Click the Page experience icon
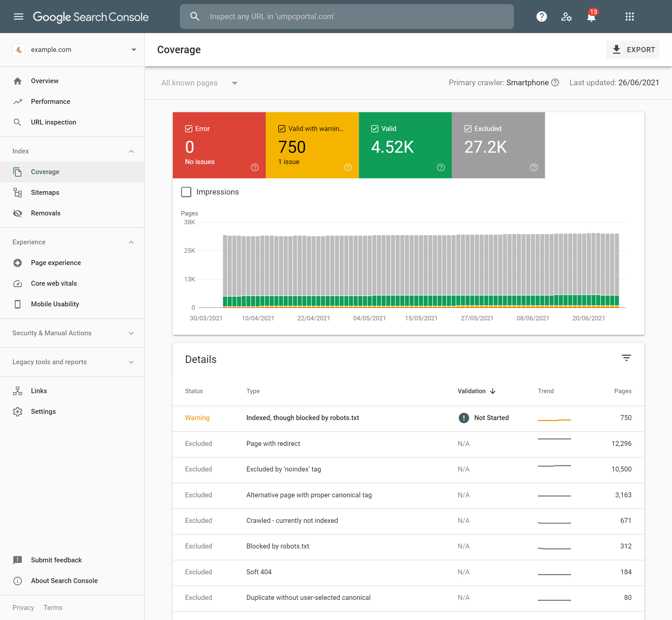This screenshot has width=672, height=620. coord(18,263)
